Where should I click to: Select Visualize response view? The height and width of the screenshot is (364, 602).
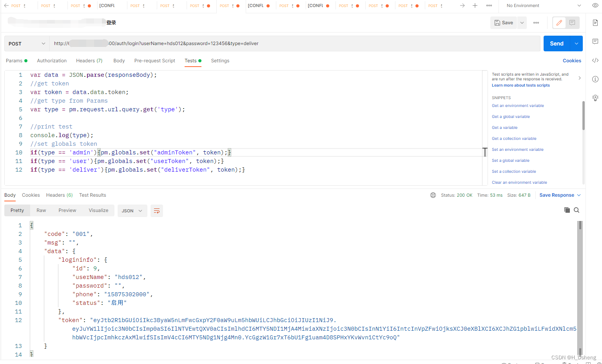point(98,210)
